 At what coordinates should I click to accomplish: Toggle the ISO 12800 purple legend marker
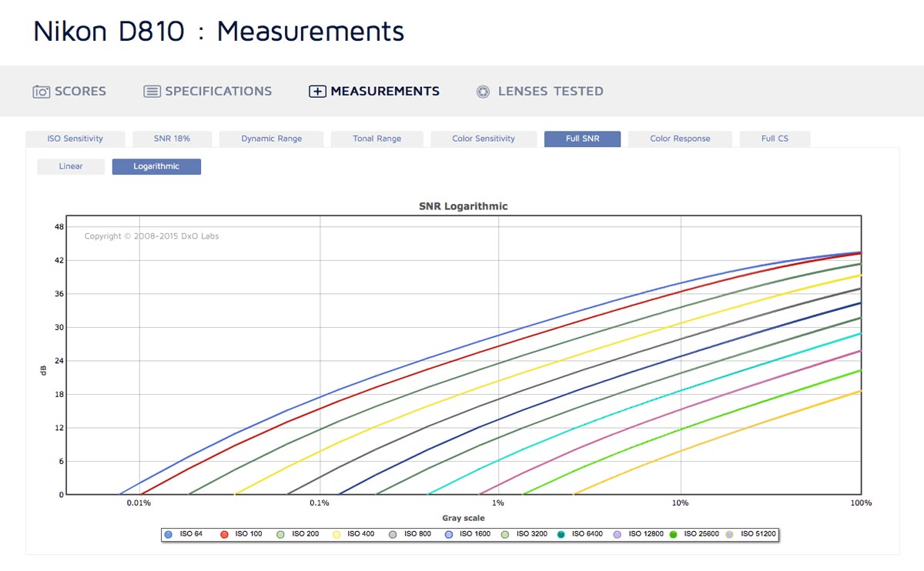click(618, 534)
